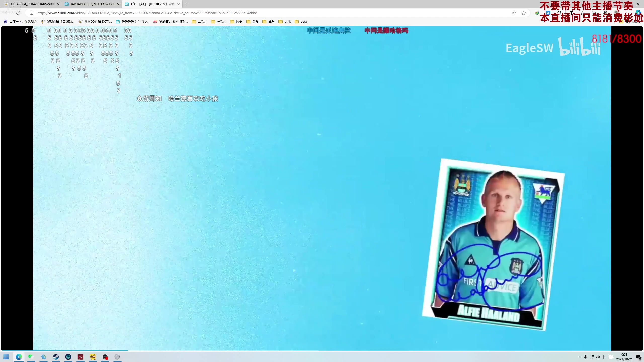Show hidden system tray icons
The height and width of the screenshot is (362, 644).
579,357
